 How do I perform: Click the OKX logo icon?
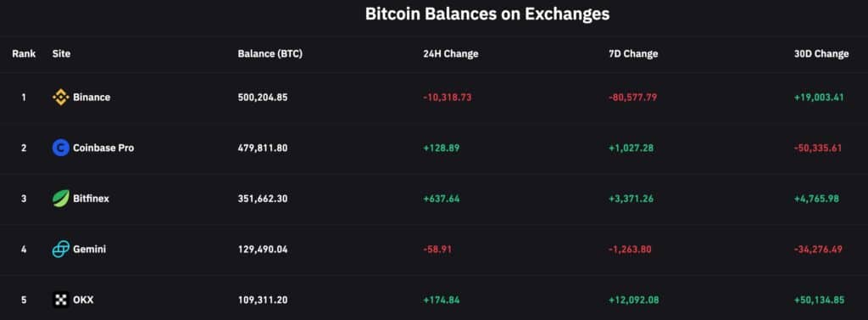click(61, 300)
